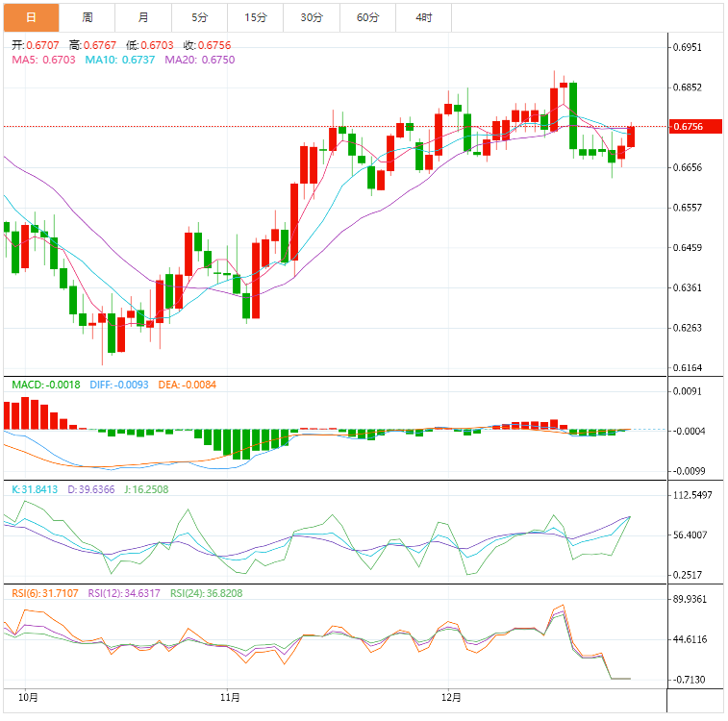This screenshot has height=721, width=728.
Task: Click the MA10 moving average label
Action: 121,60
